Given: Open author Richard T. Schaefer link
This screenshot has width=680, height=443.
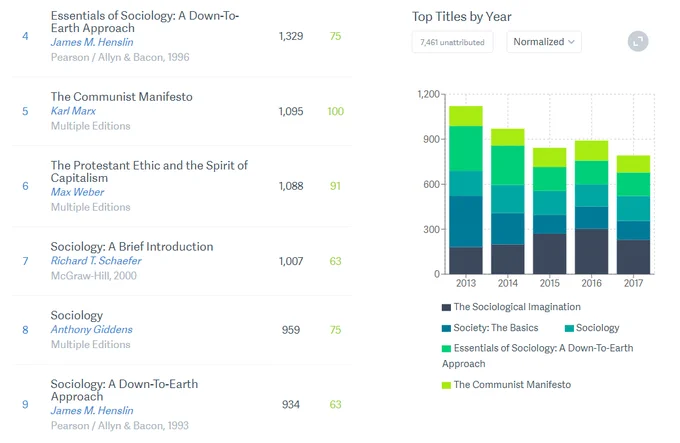Looking at the screenshot, I should point(96,261).
